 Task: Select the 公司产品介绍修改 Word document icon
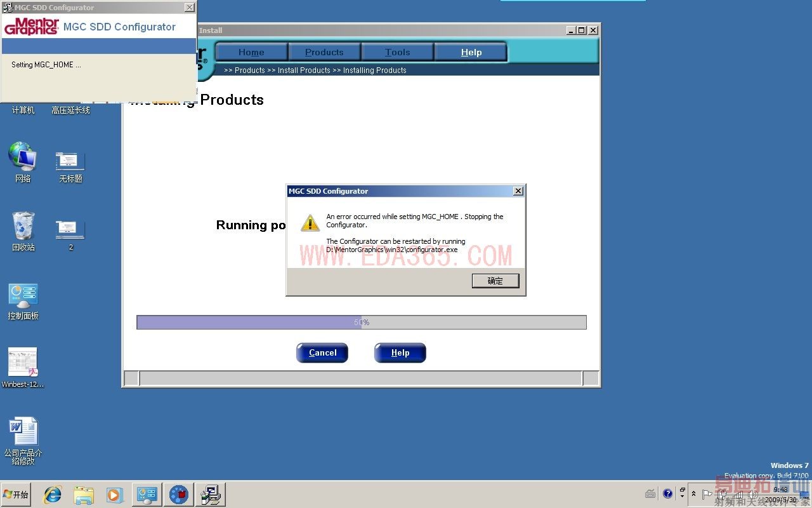click(x=23, y=441)
